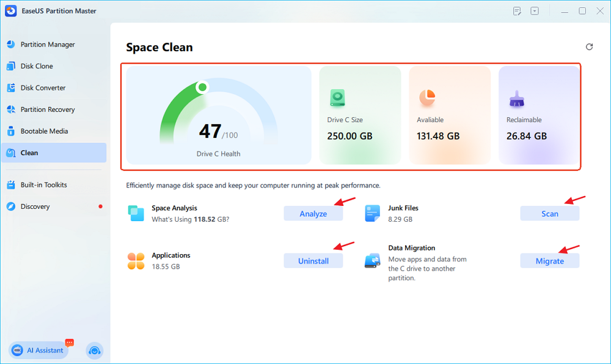Click the Applications four-circle icon

(x=136, y=261)
